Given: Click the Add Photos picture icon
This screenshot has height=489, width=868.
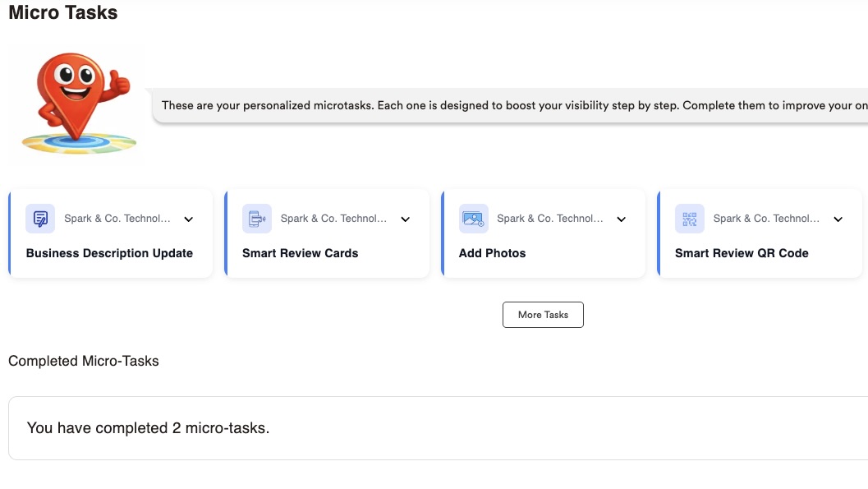Looking at the screenshot, I should click(x=473, y=219).
